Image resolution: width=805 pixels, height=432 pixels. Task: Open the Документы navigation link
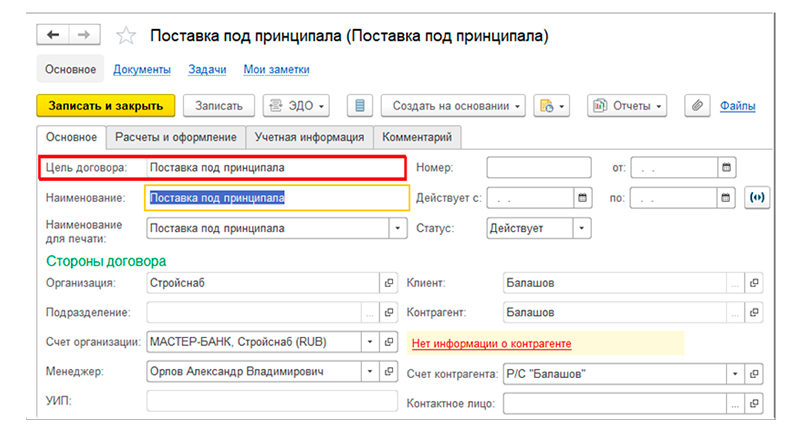click(x=142, y=69)
